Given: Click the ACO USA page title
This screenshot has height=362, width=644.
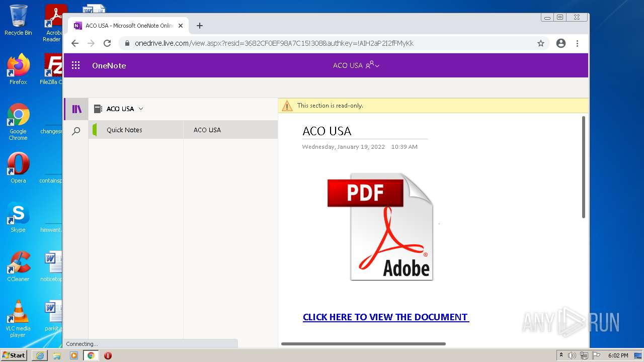Looking at the screenshot, I should coord(327,131).
